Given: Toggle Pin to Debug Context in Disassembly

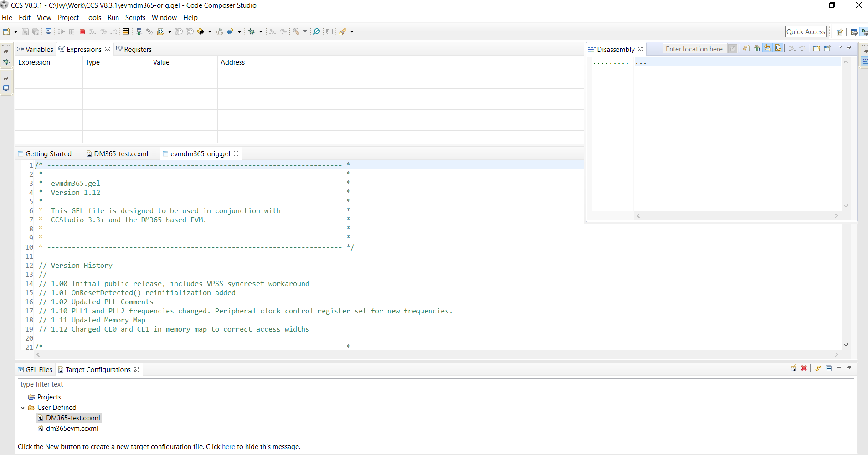Looking at the screenshot, I should click(827, 48).
